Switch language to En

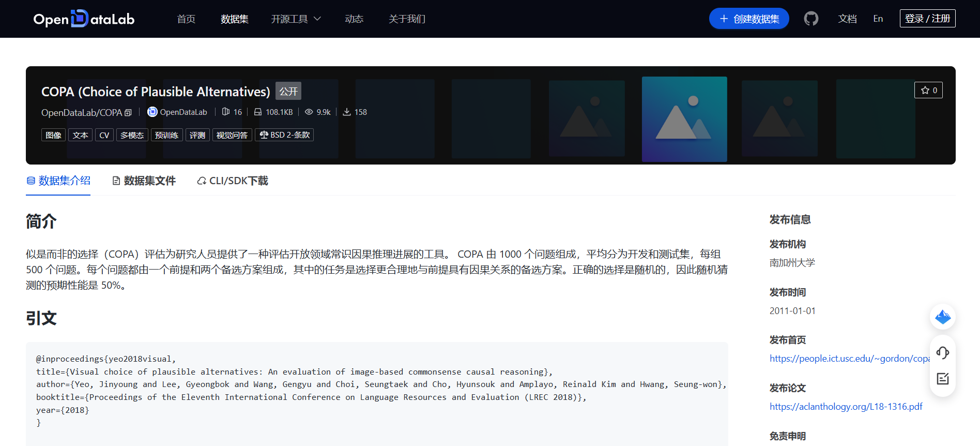(x=878, y=19)
